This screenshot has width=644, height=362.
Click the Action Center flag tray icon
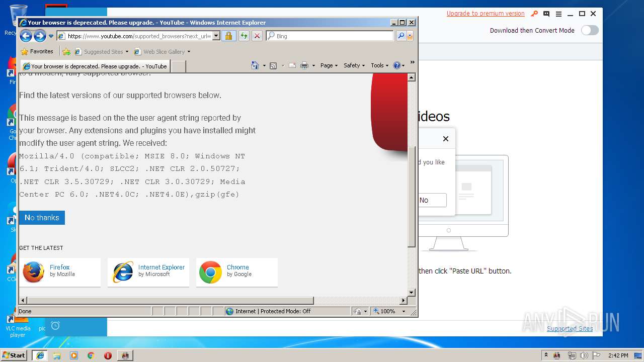pos(596,355)
